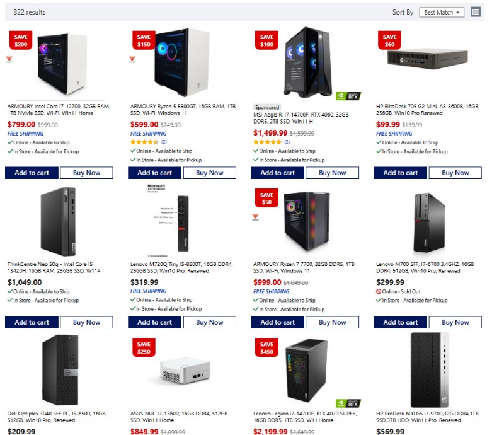Click the NVIDIA RTX badge on MSI Aegis
The width and height of the screenshot is (504, 435).
pos(348,96)
